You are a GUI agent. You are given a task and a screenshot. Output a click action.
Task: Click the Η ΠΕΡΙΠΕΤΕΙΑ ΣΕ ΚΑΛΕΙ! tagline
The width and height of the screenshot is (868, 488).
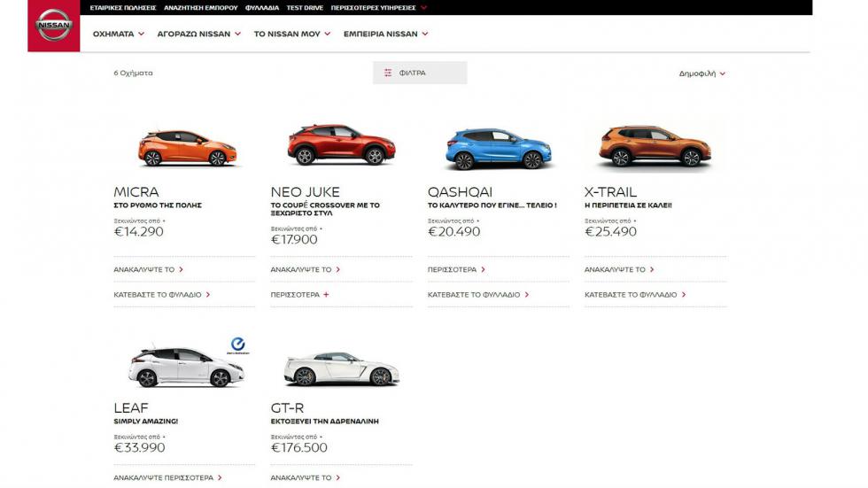[x=628, y=205]
